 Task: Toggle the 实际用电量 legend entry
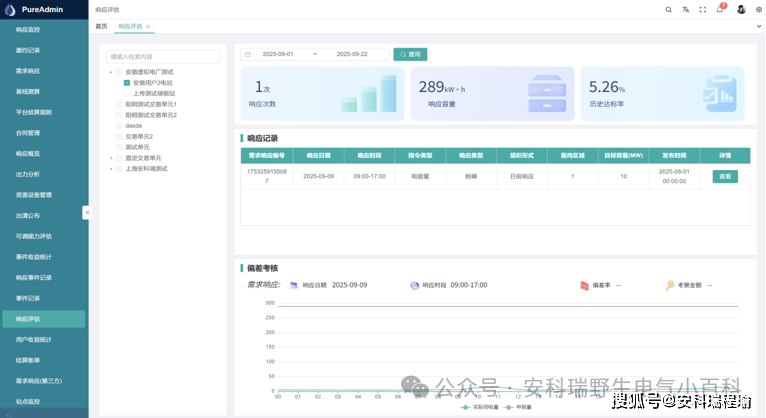point(479,407)
